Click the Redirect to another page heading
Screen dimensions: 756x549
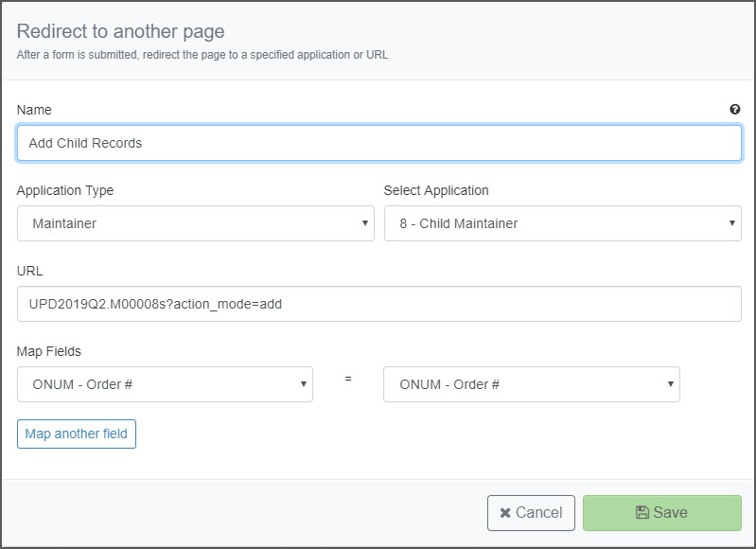(120, 31)
